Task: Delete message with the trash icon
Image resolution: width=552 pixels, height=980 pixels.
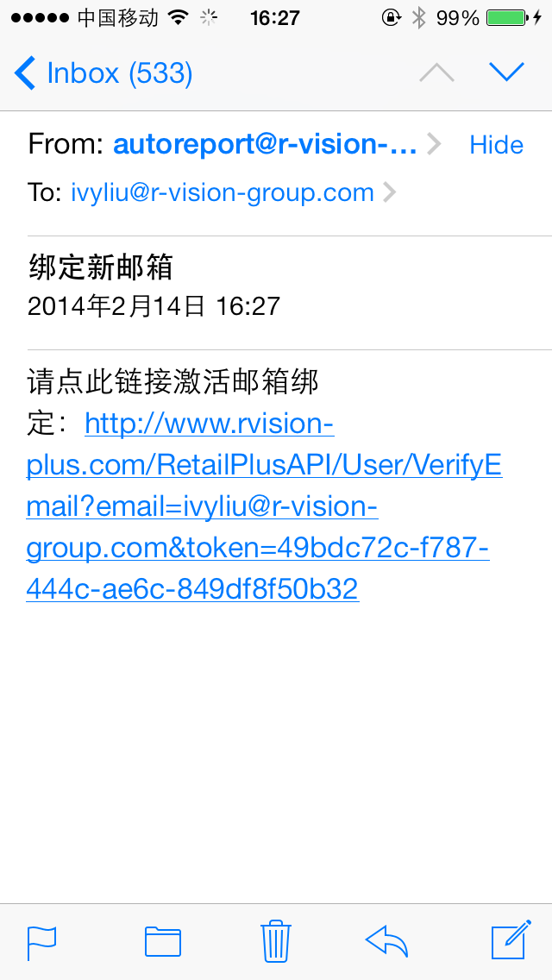Action: tap(276, 940)
